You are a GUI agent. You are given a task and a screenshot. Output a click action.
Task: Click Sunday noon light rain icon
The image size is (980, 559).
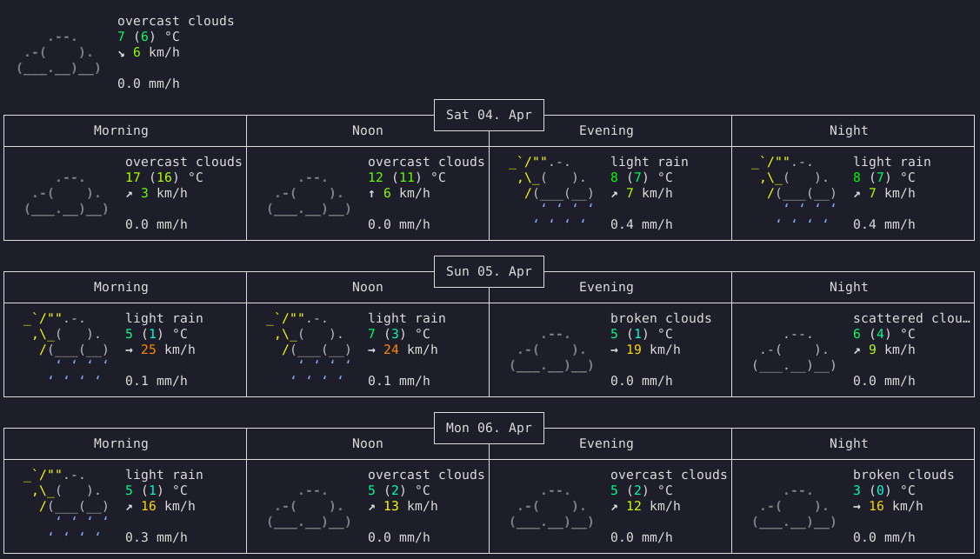click(x=309, y=349)
